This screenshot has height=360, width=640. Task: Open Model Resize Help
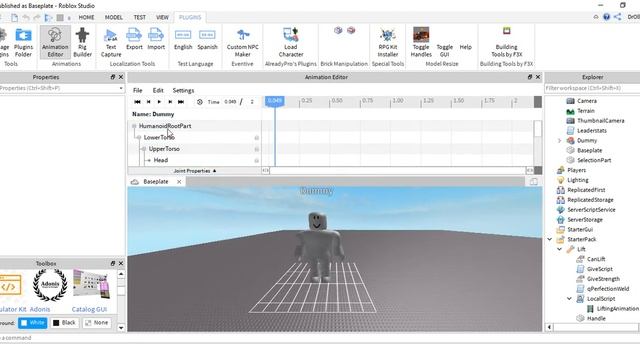pyautogui.click(x=465, y=47)
